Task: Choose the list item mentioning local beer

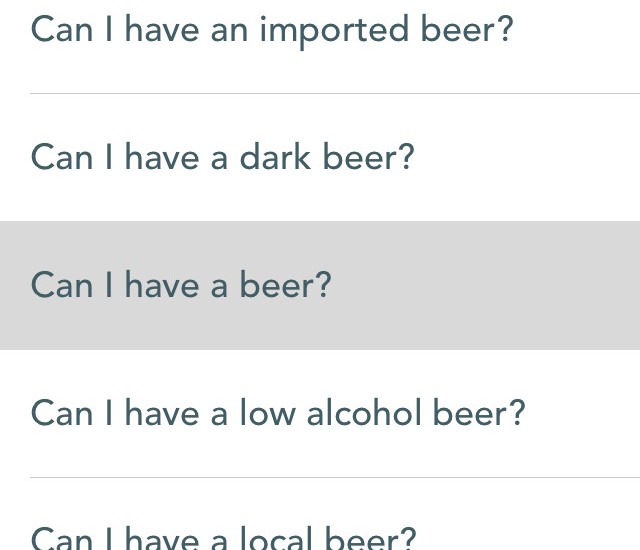Action: 223,536
